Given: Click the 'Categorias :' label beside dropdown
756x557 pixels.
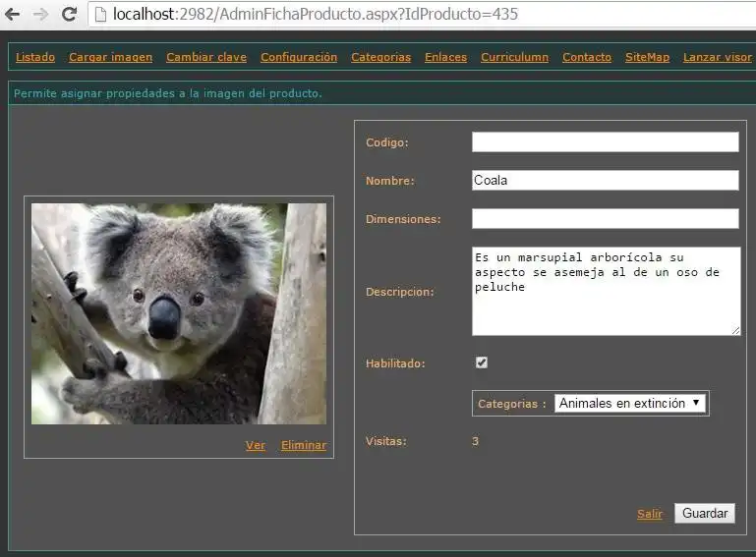Looking at the screenshot, I should (x=511, y=404).
